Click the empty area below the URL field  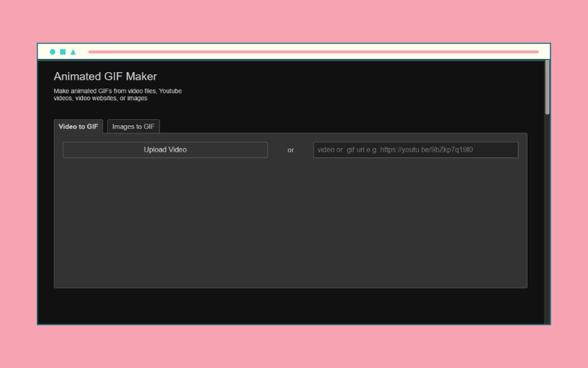[415, 221]
